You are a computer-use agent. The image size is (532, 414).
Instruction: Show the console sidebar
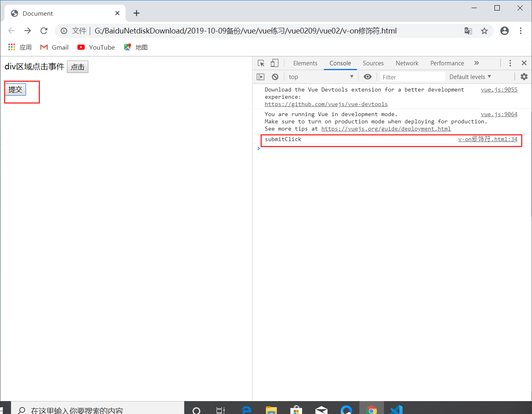tap(260, 77)
